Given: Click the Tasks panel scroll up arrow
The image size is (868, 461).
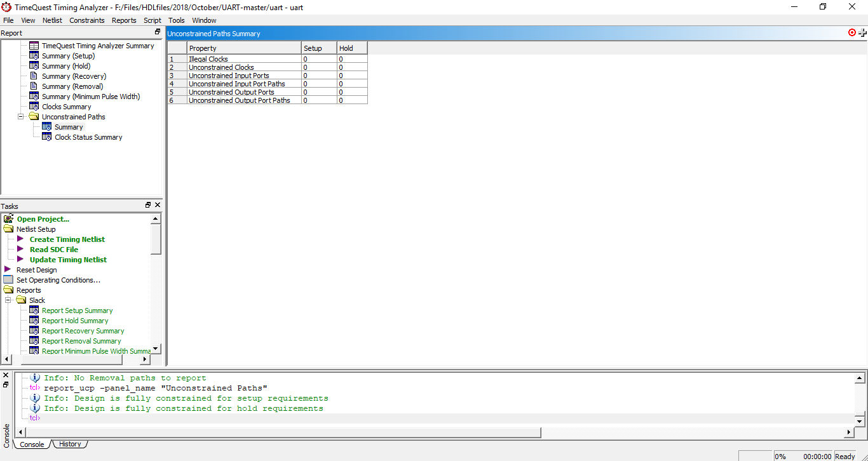Looking at the screenshot, I should (x=156, y=219).
